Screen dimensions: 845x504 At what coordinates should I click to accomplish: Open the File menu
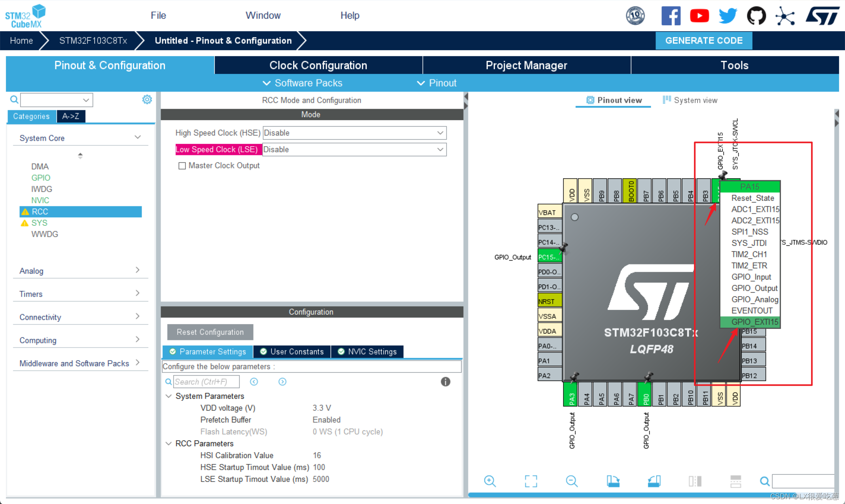(158, 15)
